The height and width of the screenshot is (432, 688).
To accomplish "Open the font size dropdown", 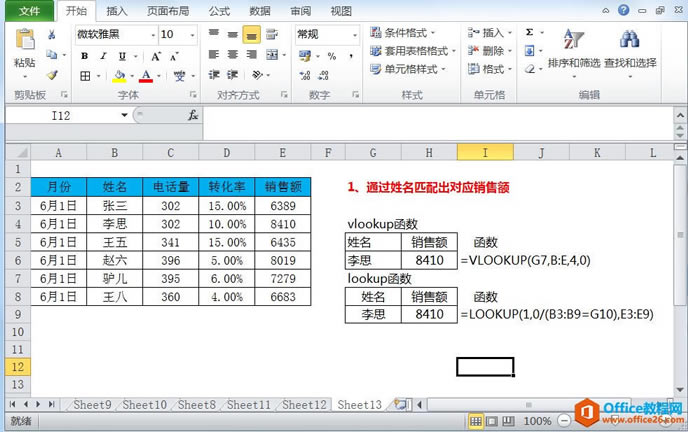I will click(x=192, y=35).
